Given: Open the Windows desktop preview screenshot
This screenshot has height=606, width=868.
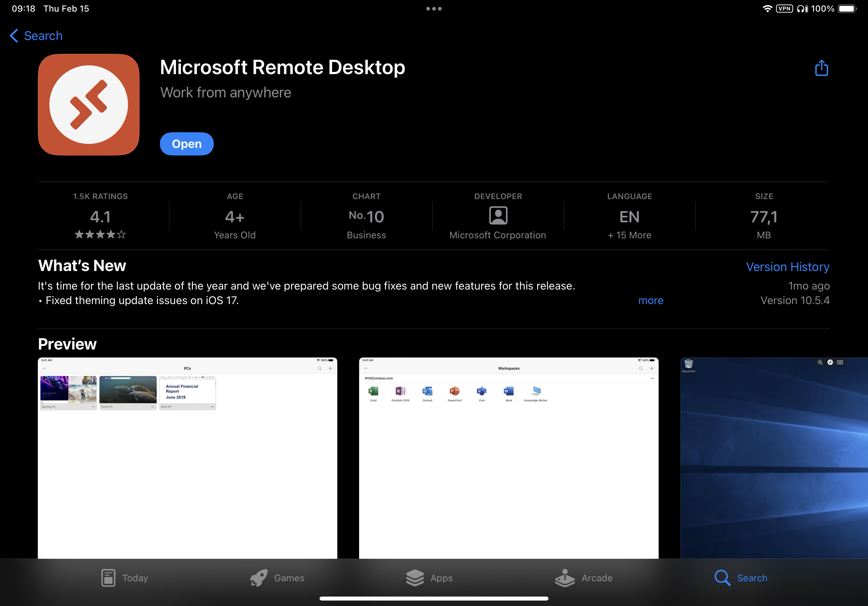Looking at the screenshot, I should coord(773,457).
